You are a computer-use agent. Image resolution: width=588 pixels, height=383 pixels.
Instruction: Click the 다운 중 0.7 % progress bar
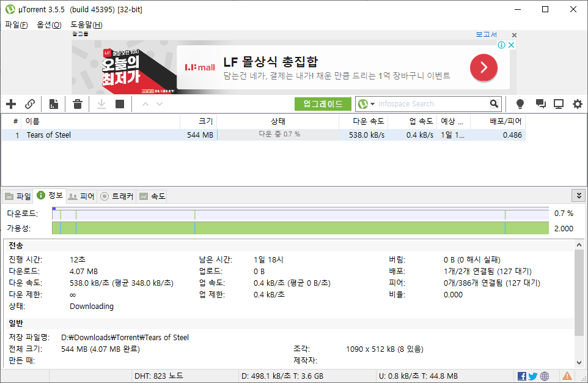pos(278,135)
